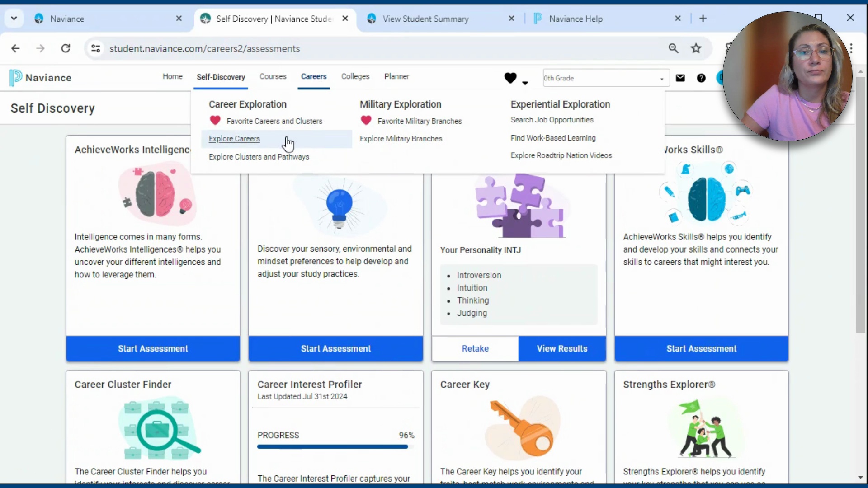Close the View Student Summary tab
The height and width of the screenshot is (488, 868).
point(512,19)
